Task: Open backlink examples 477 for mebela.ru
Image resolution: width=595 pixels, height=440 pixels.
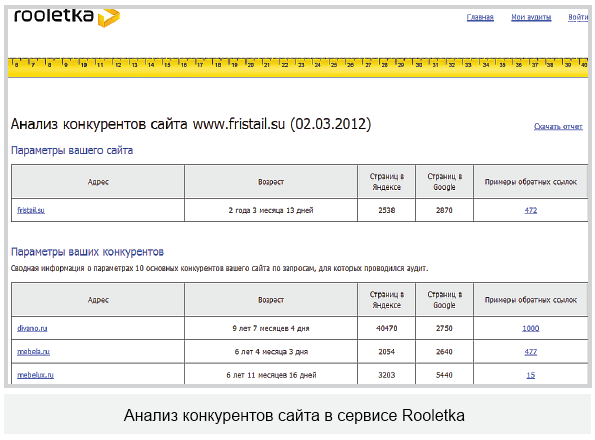Action: tap(530, 352)
